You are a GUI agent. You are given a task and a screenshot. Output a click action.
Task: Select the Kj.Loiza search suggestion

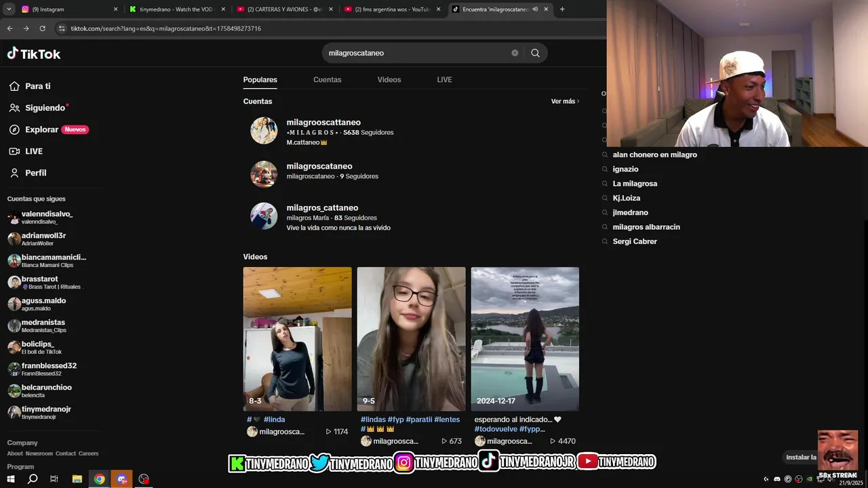pos(627,198)
